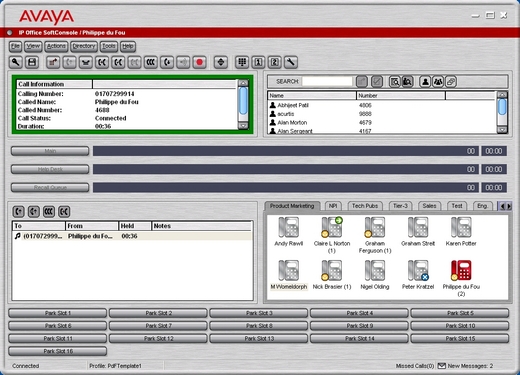This screenshot has width=520, height=375.
Task: Click the envelope icon beside New Messages
Action: click(441, 366)
